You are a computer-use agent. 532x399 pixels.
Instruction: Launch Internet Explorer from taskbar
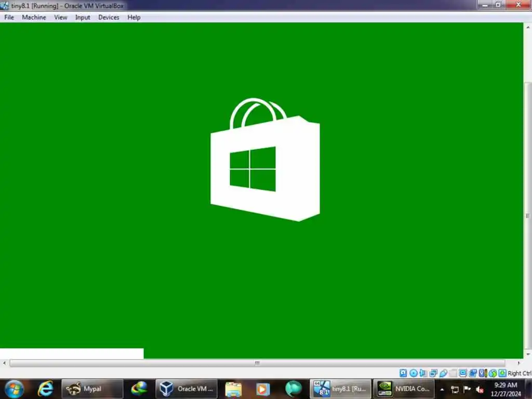coord(46,389)
